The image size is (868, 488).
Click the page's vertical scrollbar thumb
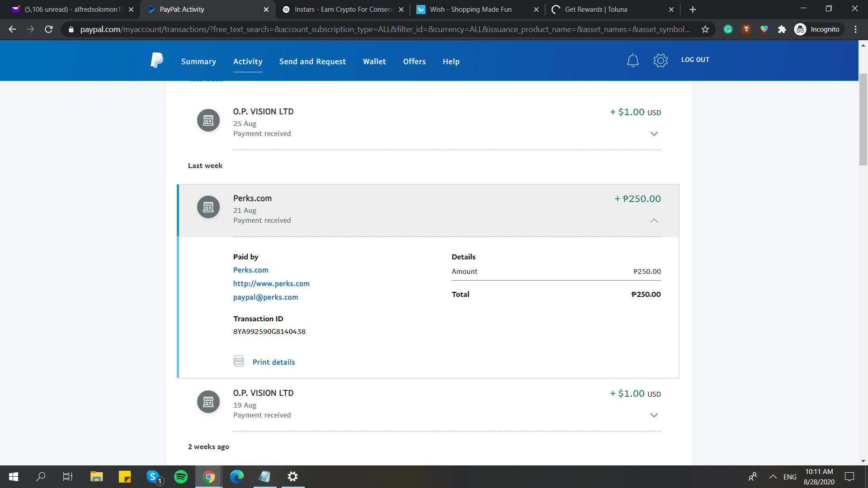863,119
